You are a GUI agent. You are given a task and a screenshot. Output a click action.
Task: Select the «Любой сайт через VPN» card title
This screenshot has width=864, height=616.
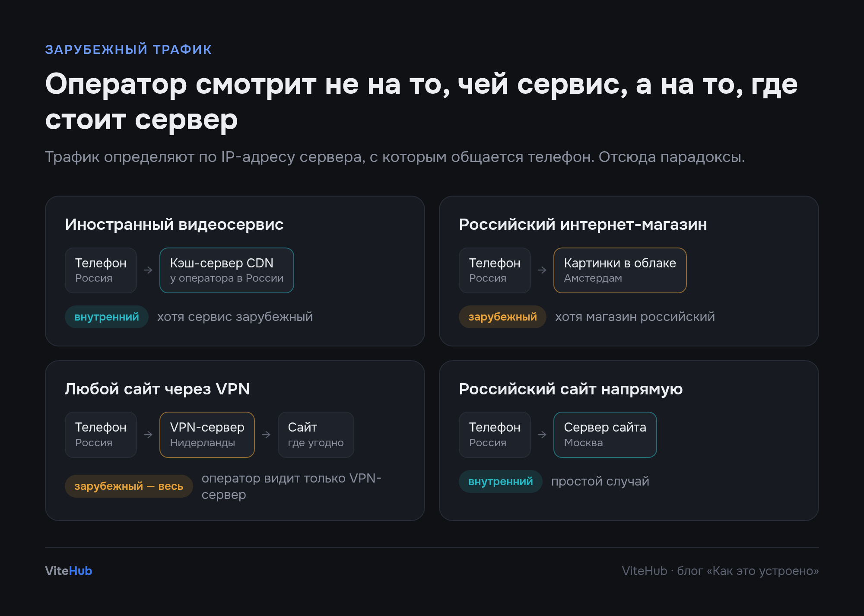coord(157,389)
